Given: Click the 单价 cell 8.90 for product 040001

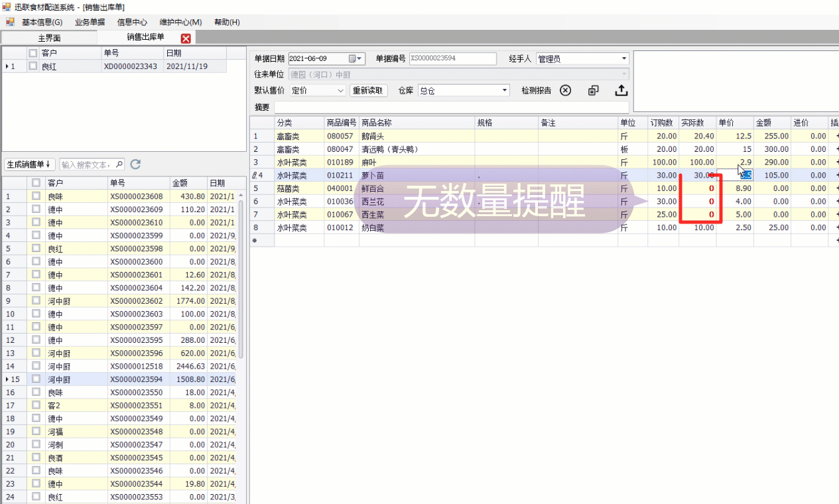Looking at the screenshot, I should click(734, 188).
